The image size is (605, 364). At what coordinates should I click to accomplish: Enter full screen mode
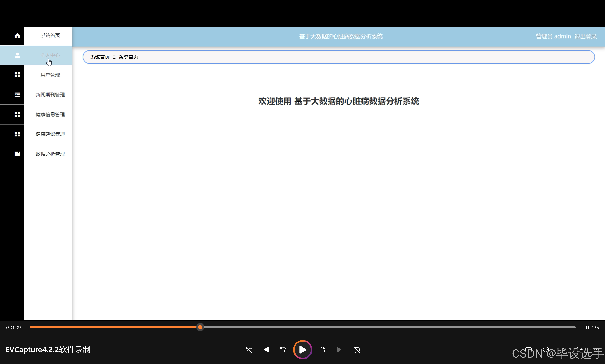pos(563,349)
